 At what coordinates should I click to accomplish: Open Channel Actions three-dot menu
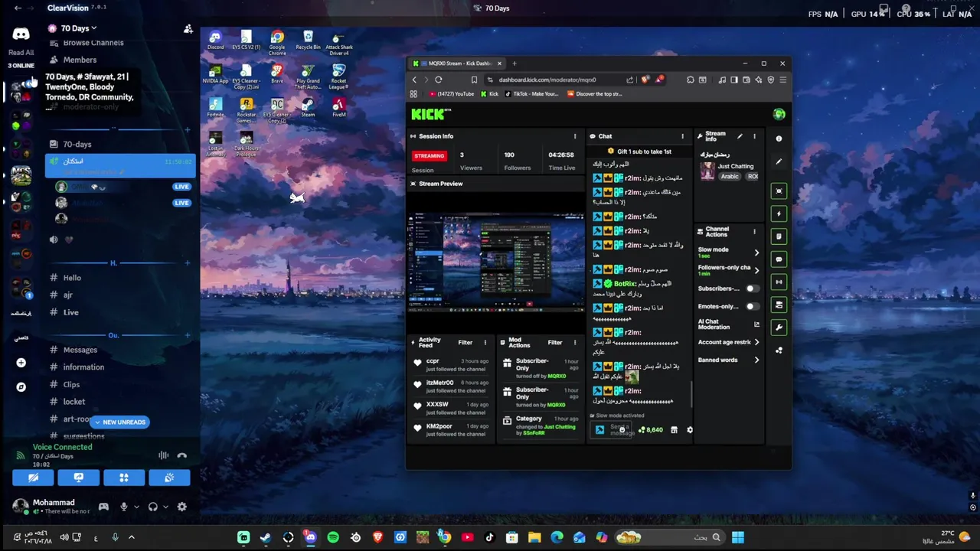coord(754,231)
